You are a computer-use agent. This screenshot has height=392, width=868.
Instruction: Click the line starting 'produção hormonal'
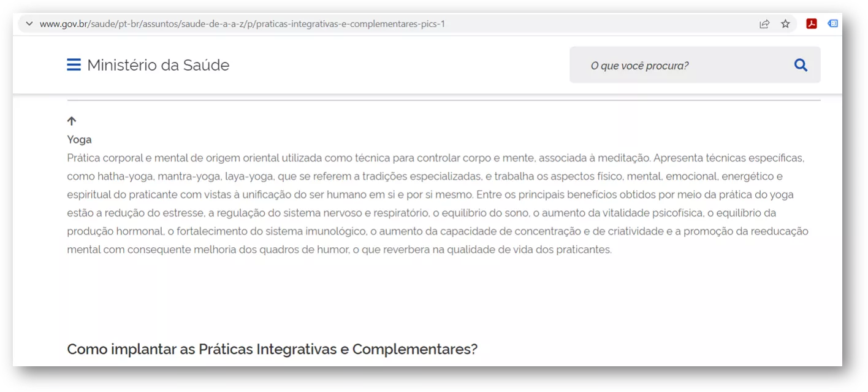coord(438,231)
